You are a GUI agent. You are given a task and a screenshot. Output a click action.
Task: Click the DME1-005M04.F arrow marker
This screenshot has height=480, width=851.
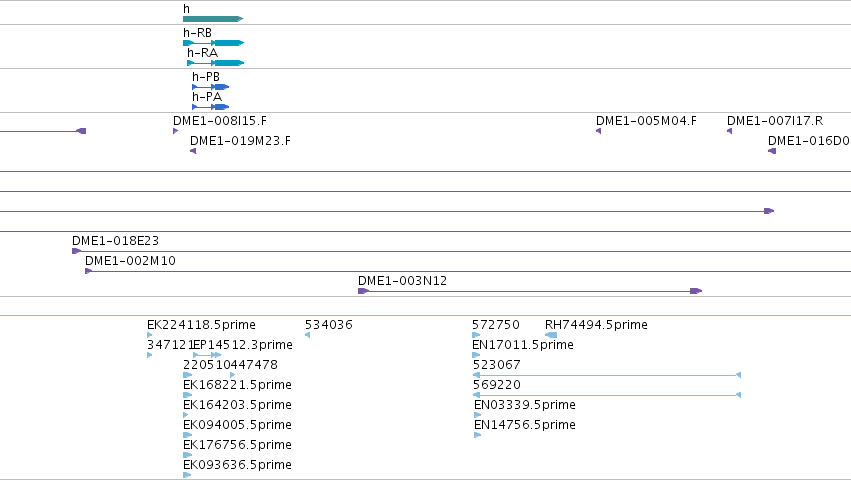[598, 131]
